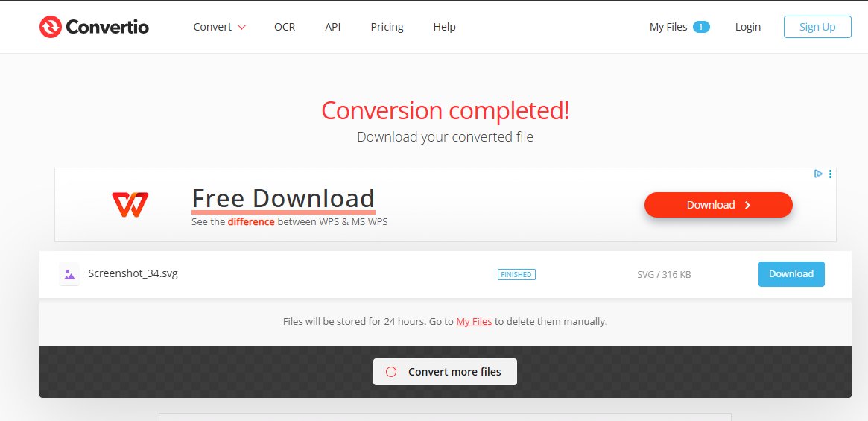Click the Convert more files button
868x421 pixels.
(445, 372)
